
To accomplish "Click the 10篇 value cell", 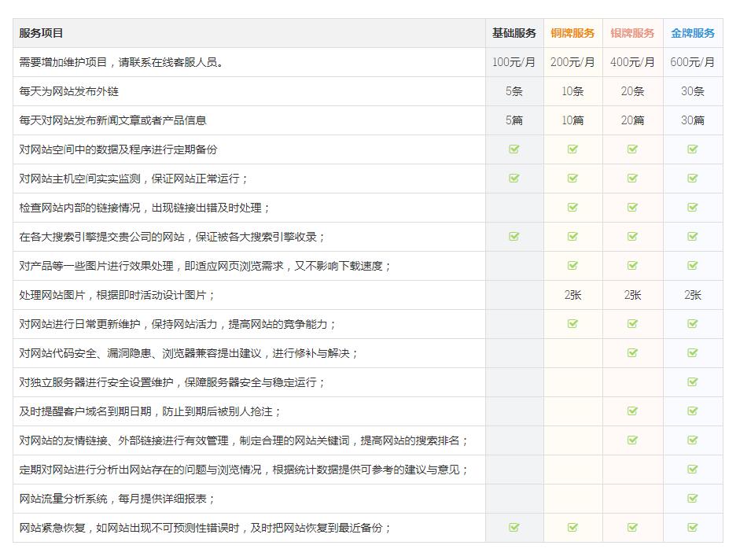I will coord(572,120).
